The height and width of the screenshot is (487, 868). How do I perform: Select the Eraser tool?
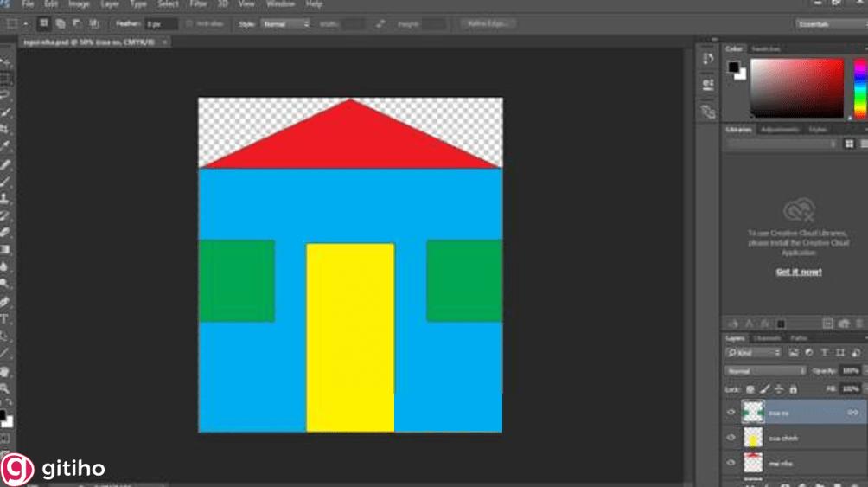(5, 232)
